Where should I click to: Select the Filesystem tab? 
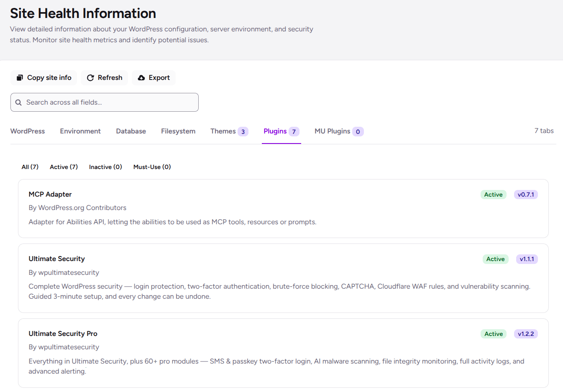tap(178, 131)
